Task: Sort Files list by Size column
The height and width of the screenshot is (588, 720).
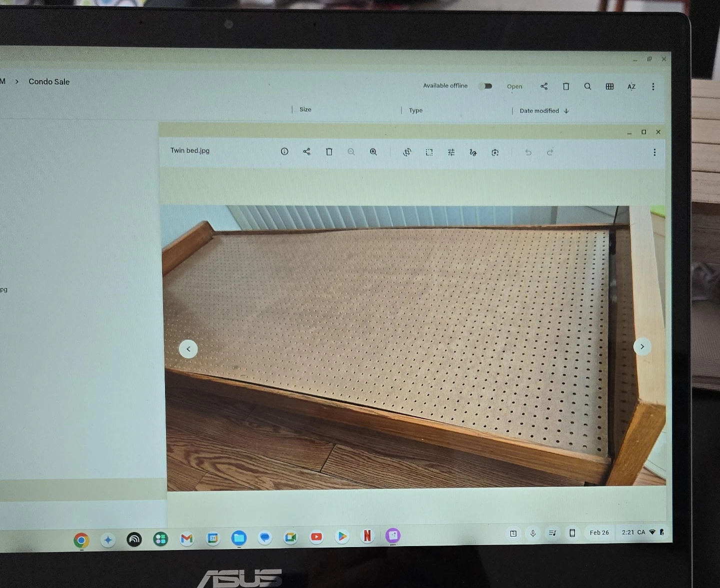Action: (x=305, y=109)
